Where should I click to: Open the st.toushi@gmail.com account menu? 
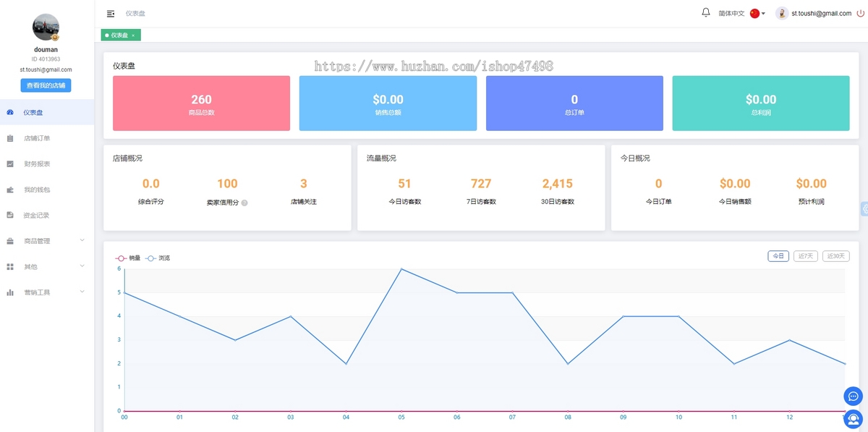(821, 13)
